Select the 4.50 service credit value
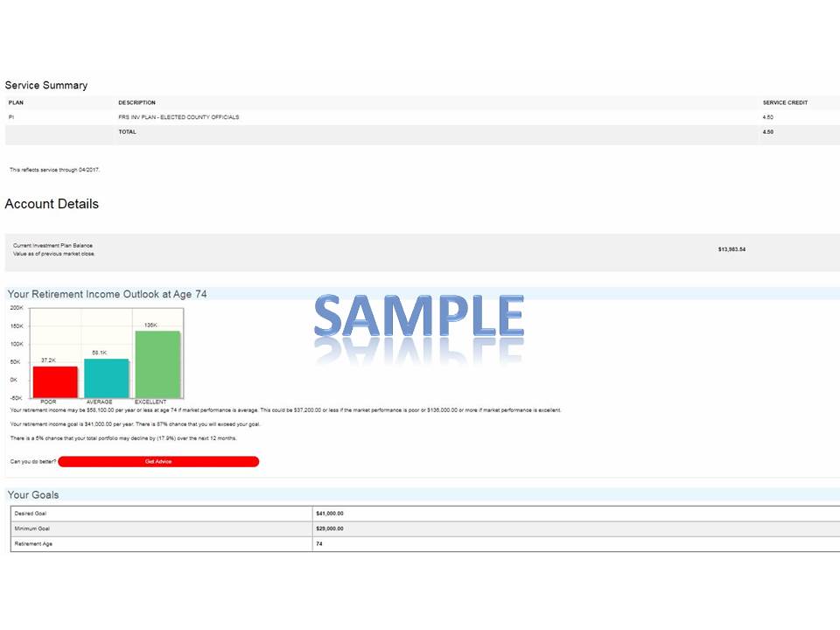 coord(767,117)
